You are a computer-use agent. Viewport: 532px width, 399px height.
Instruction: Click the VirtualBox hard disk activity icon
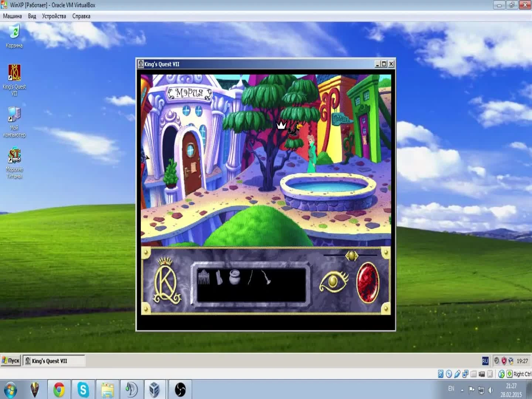441,374
